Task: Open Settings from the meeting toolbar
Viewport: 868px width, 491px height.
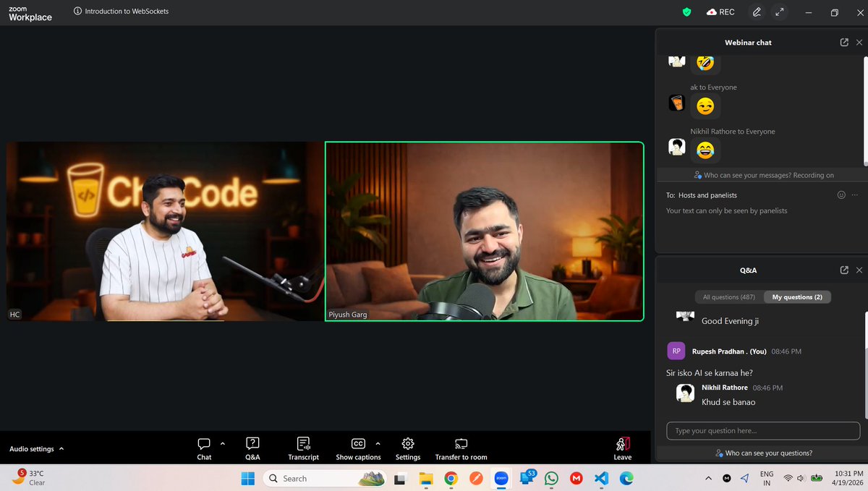Action: (x=407, y=448)
